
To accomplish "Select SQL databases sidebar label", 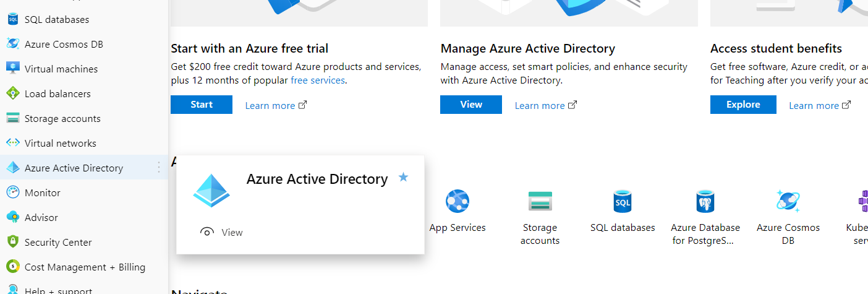I will (x=57, y=19).
